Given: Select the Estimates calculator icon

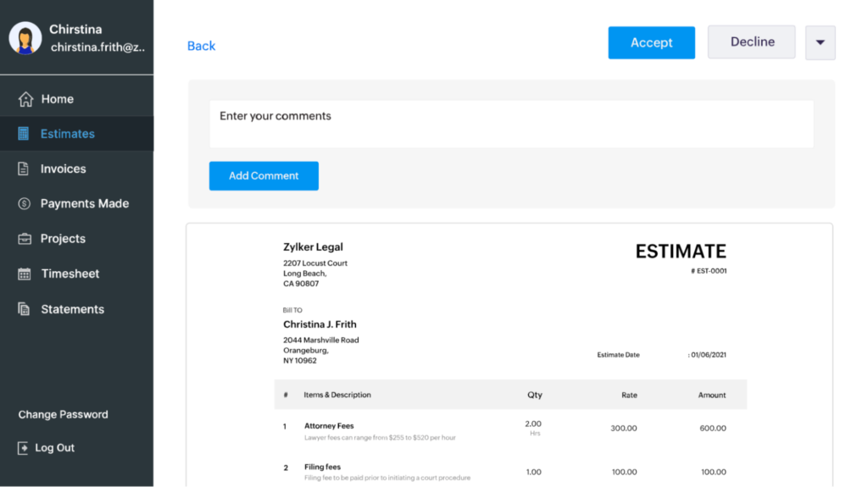Looking at the screenshot, I should [23, 133].
